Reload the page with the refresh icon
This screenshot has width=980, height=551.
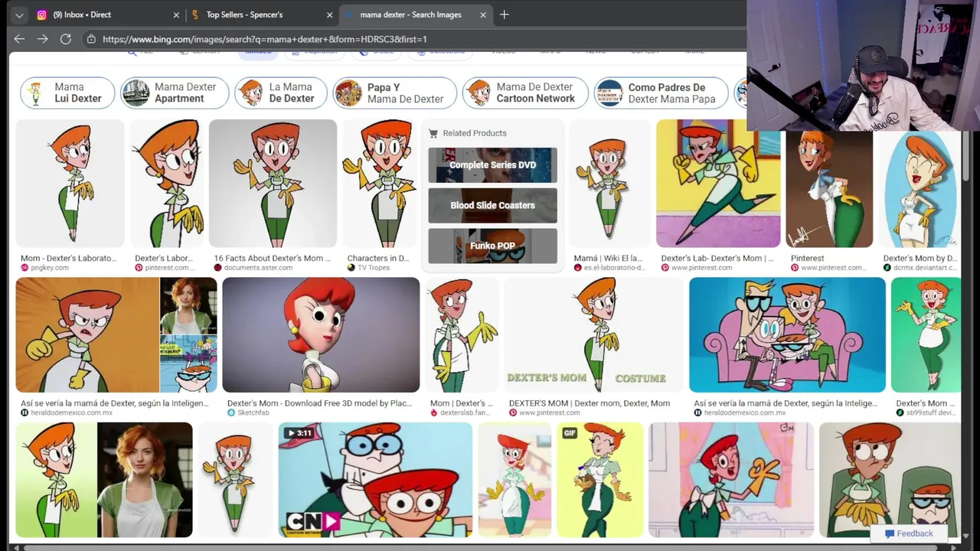point(66,39)
